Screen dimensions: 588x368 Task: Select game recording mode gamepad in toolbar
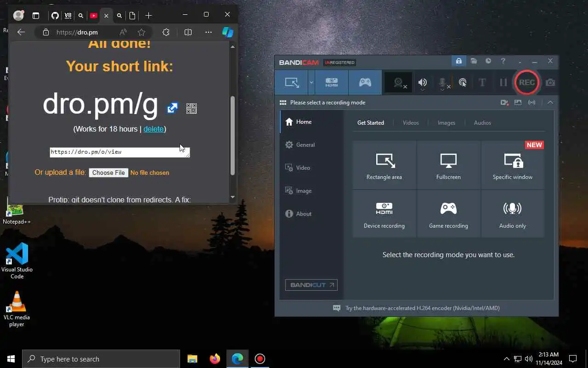[x=365, y=83]
